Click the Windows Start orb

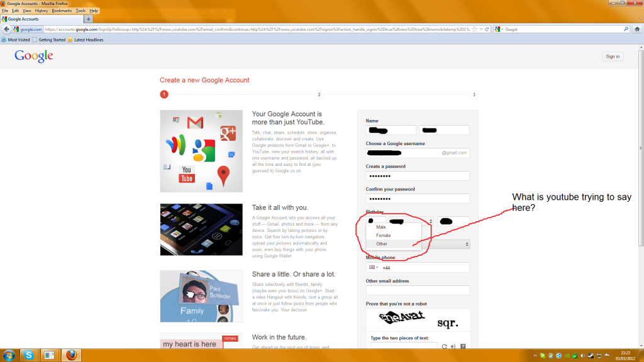pos(9,355)
